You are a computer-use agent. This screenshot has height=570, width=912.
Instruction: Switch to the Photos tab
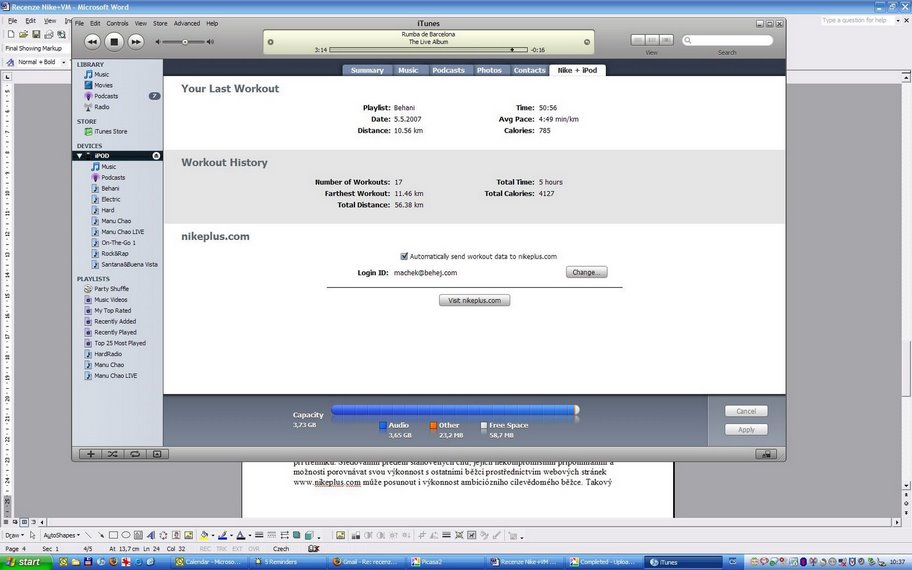pos(489,70)
